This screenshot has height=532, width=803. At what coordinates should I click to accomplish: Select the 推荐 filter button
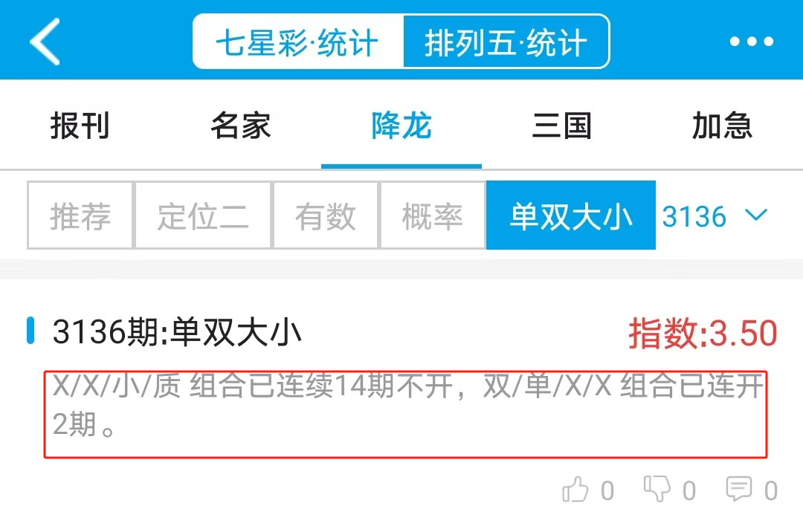tap(80, 215)
